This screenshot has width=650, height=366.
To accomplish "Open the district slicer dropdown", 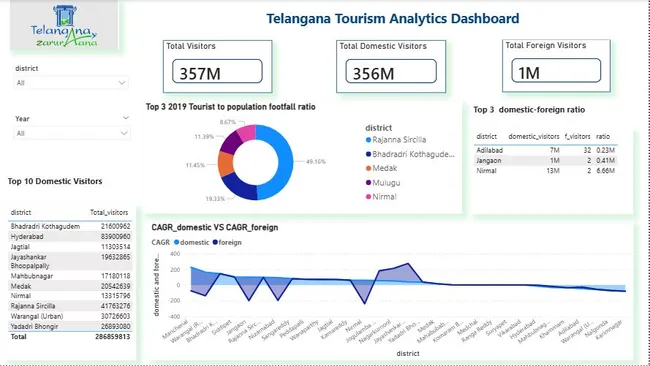I will pos(71,82).
